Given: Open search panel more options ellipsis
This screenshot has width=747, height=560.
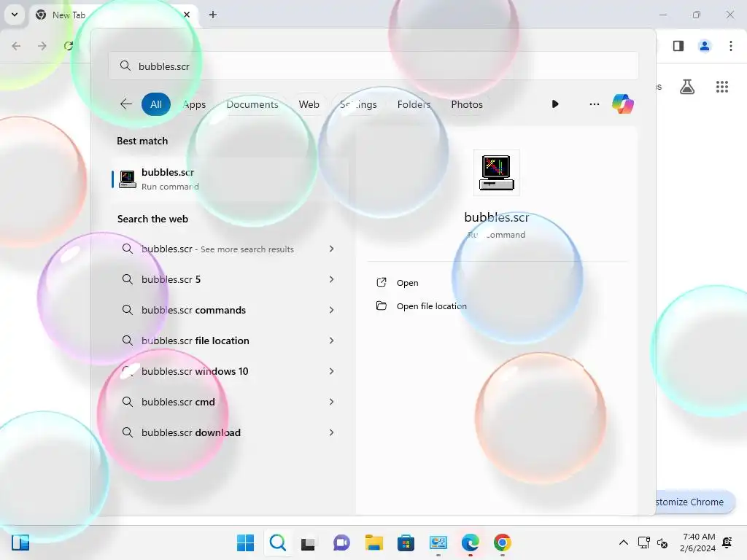Looking at the screenshot, I should point(594,104).
